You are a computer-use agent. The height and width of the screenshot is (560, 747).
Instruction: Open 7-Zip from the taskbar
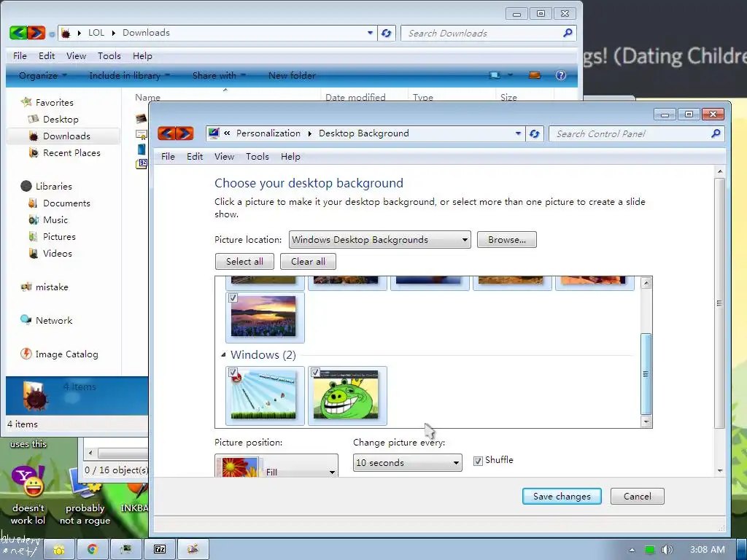tap(160, 550)
